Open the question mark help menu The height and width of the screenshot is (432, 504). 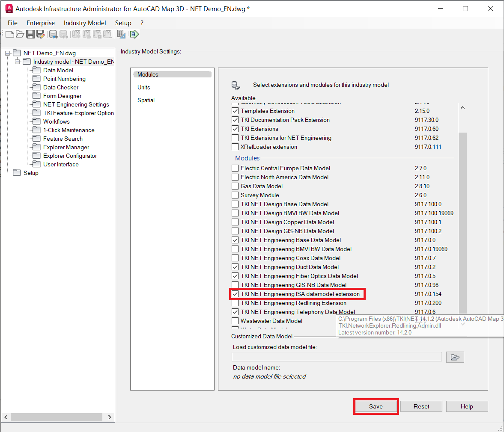click(x=142, y=23)
